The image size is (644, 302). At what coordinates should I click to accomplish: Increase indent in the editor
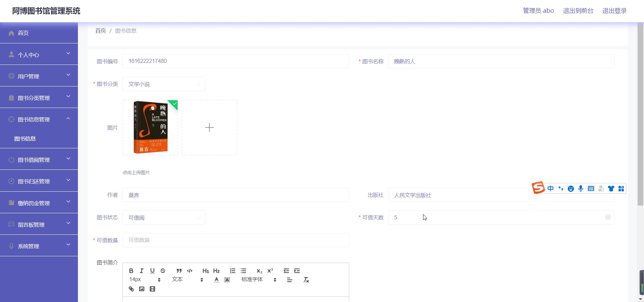[x=297, y=271]
